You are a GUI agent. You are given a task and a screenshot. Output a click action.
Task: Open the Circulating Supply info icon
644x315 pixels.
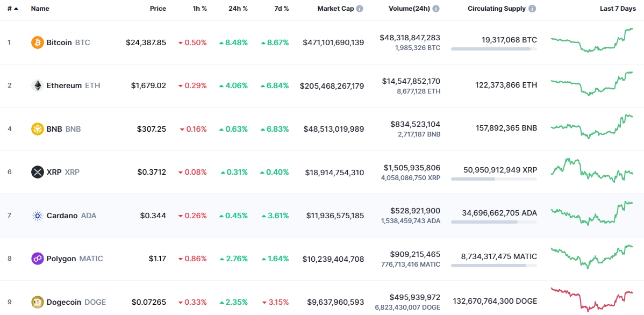(532, 9)
